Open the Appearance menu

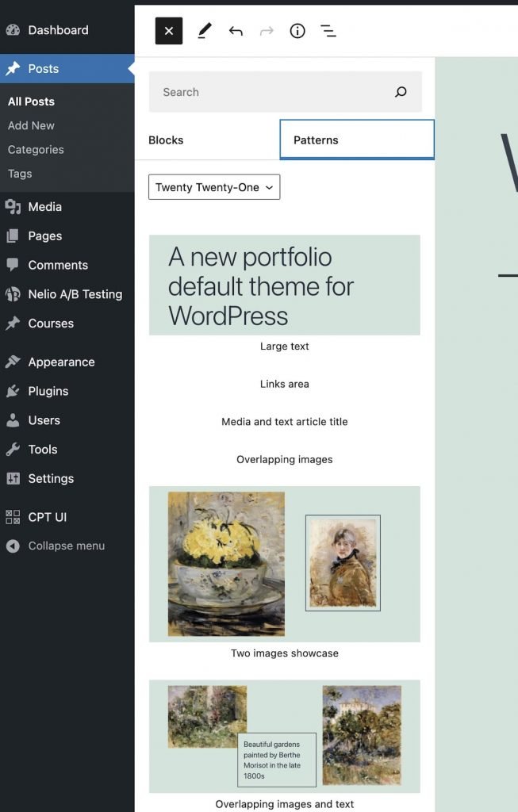coord(67,362)
